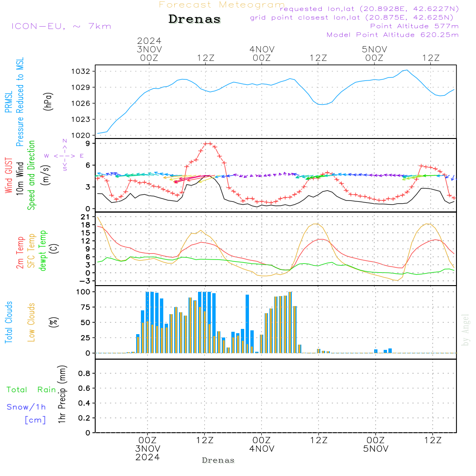
Task: Click the bottom '00Z 3NOV 2024' axis label
Action: pos(148,449)
